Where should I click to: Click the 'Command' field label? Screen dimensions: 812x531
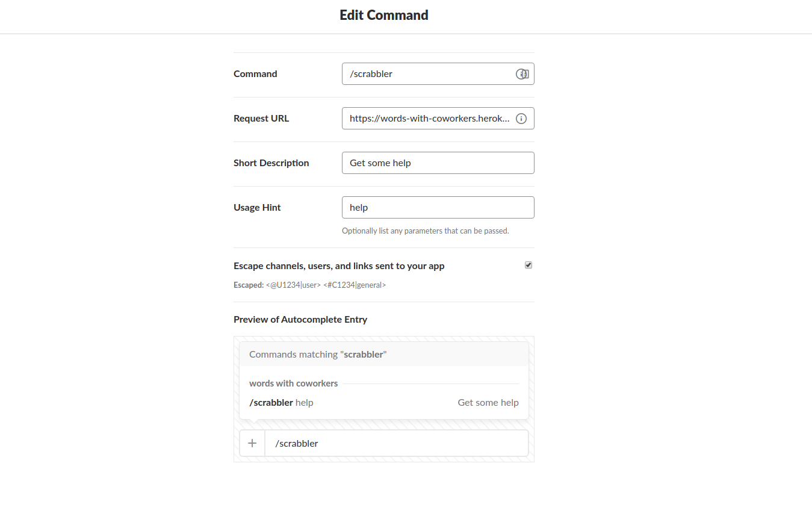point(255,74)
